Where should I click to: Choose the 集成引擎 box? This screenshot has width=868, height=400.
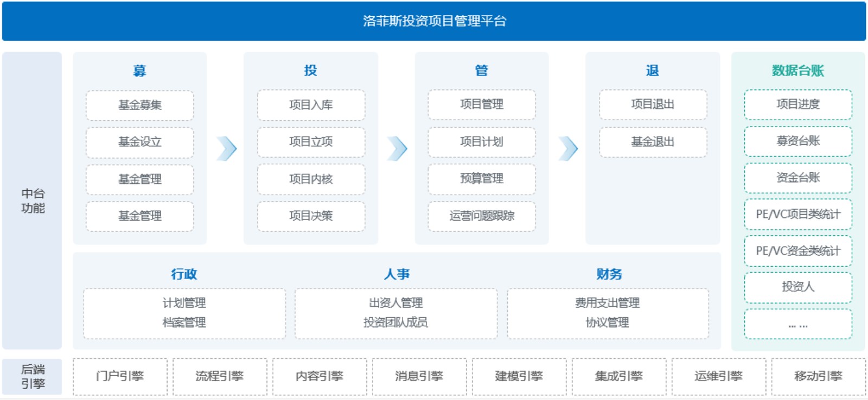point(619,376)
